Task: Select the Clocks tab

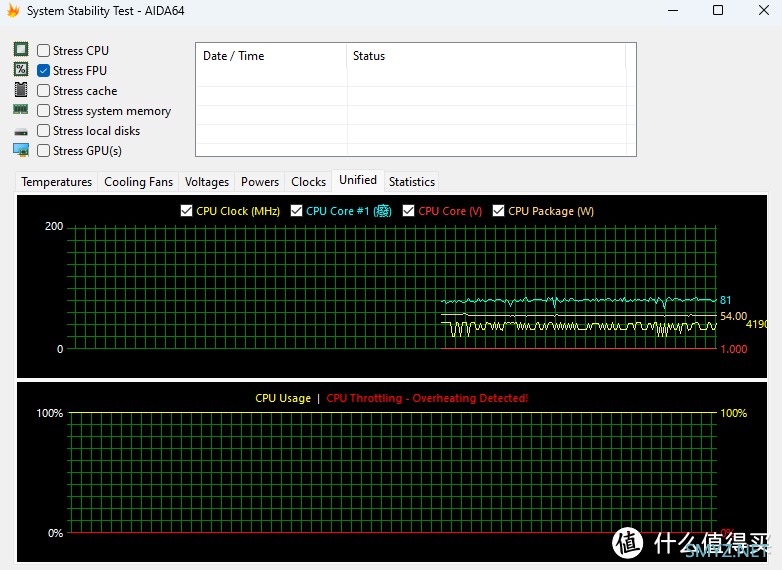Action: click(x=308, y=182)
